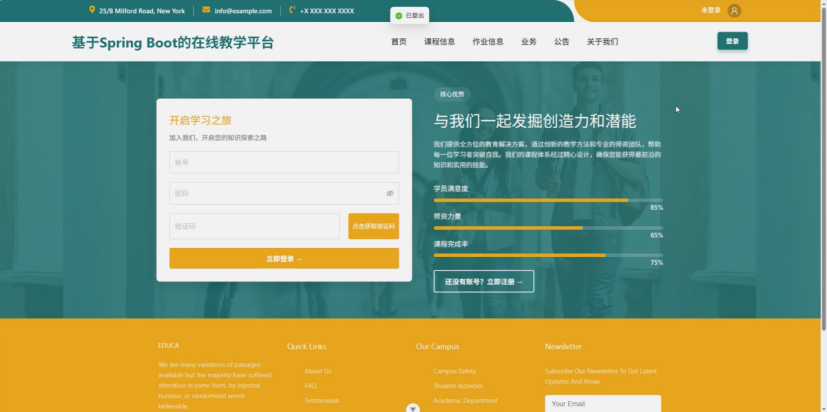
Task: Click green check icon in 已登出 toast
Action: click(x=399, y=16)
